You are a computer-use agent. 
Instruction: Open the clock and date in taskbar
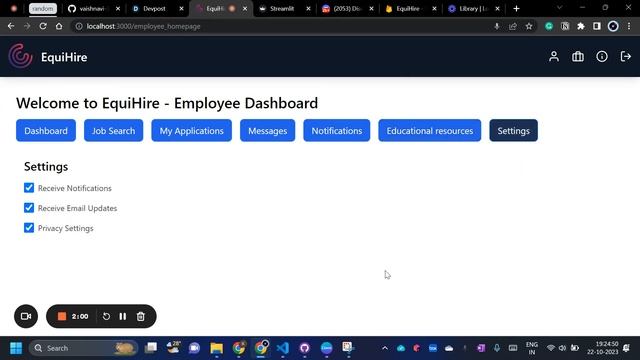(x=603, y=348)
